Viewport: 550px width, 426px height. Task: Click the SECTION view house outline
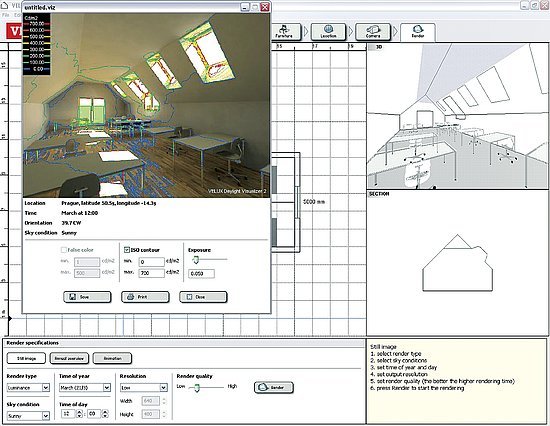pos(457,263)
